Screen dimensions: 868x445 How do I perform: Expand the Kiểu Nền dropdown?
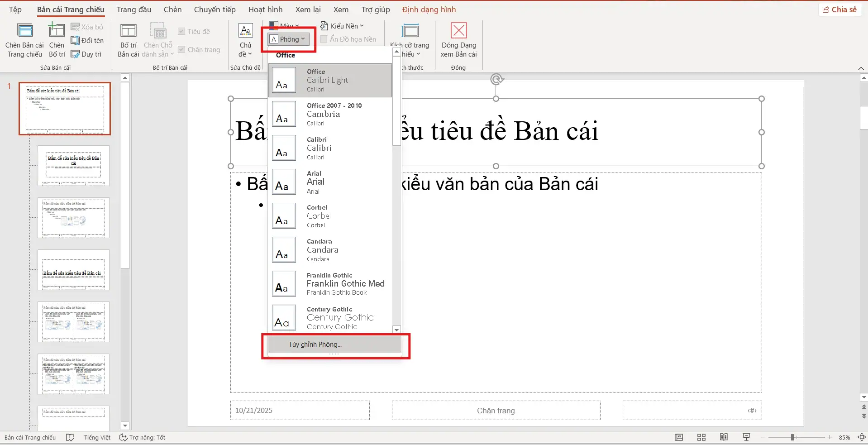click(x=342, y=26)
